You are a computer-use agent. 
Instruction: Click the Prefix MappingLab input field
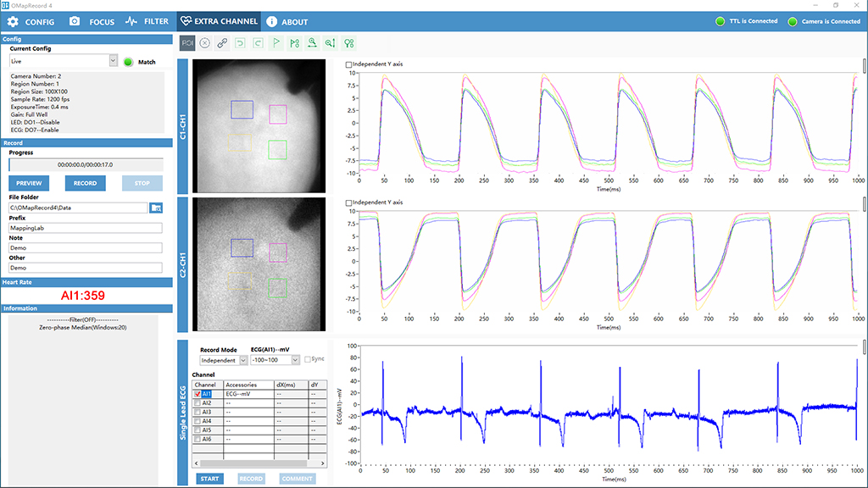coord(86,228)
